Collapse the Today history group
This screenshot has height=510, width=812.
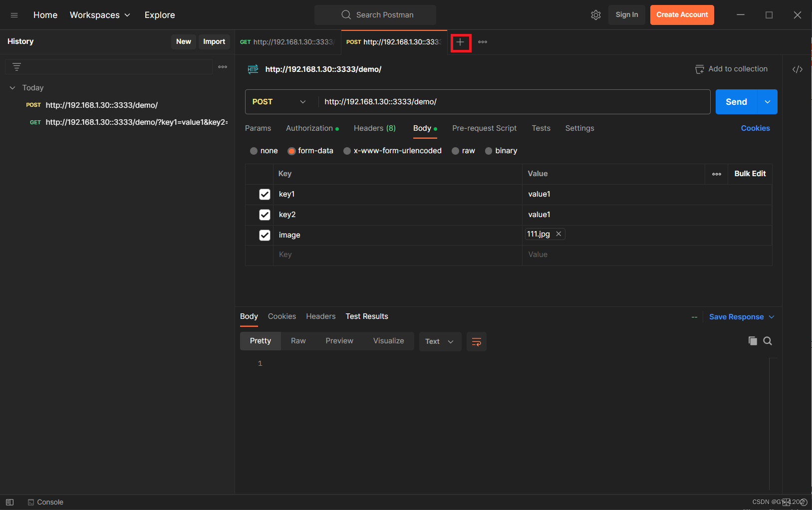[12, 88]
